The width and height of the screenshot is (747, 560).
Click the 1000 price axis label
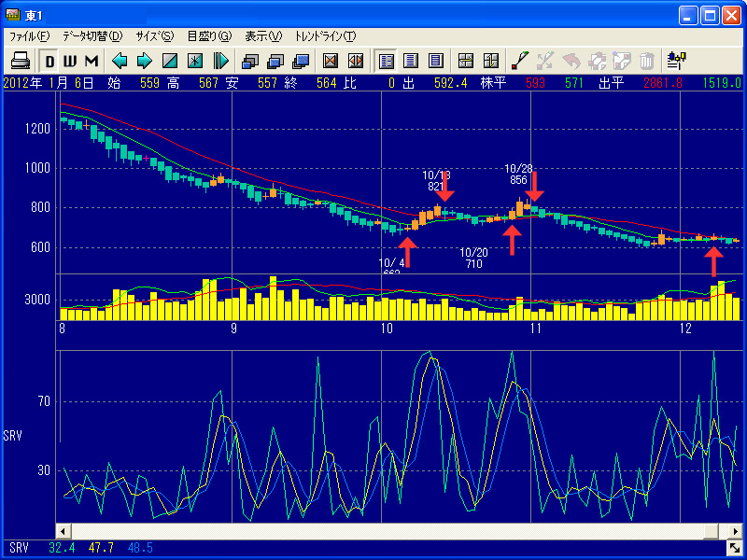[37, 169]
